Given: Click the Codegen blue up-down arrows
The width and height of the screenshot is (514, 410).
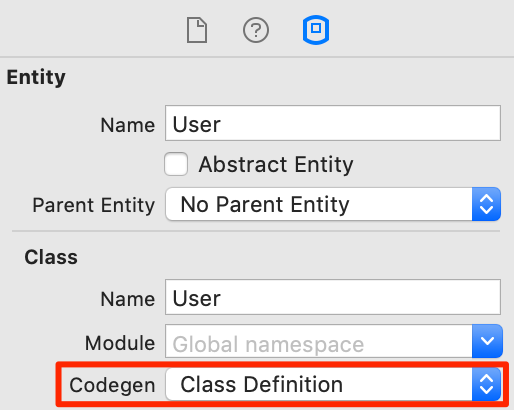Looking at the screenshot, I should 486,384.
